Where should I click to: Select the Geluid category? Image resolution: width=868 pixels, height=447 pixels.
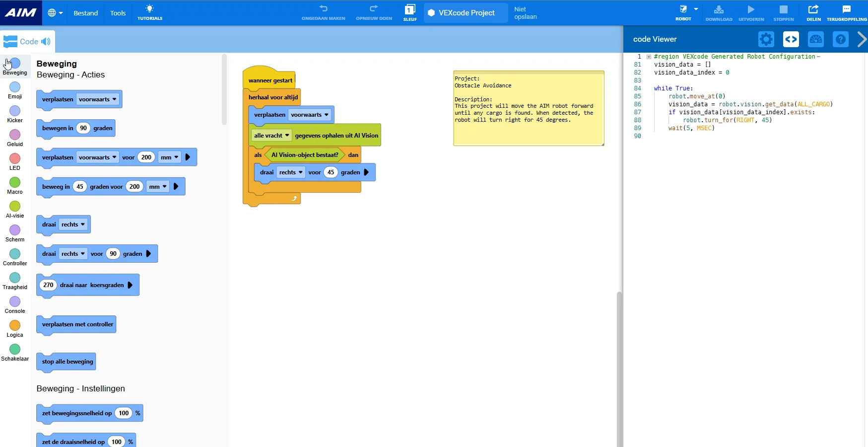click(x=15, y=138)
